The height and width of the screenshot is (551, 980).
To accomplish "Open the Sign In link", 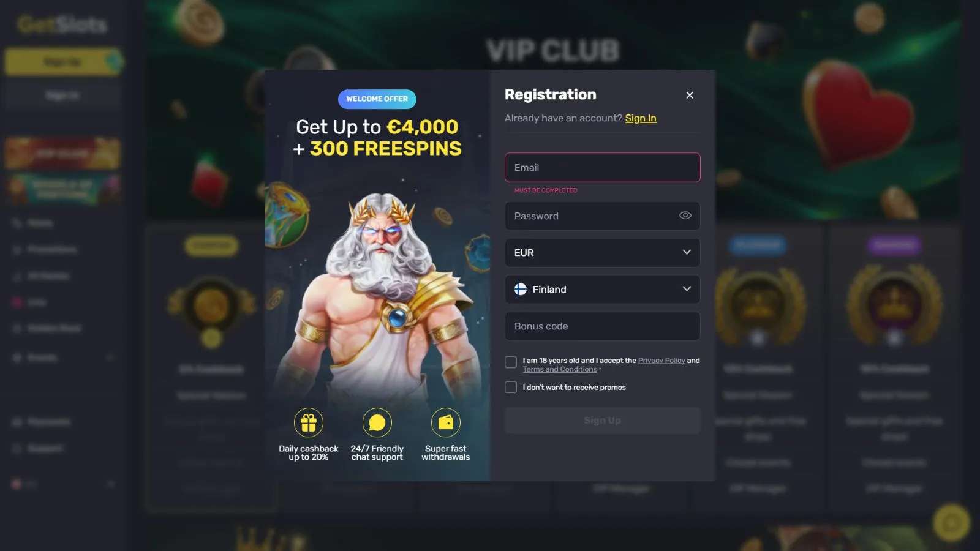I will (641, 118).
